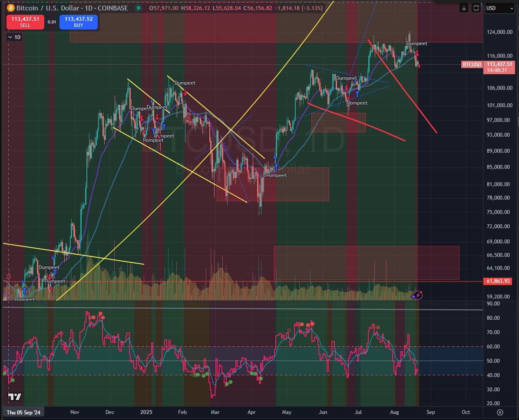This screenshot has width=519, height=420.
Task: Expand the indicator legend showing 10
Action: [x=14, y=37]
